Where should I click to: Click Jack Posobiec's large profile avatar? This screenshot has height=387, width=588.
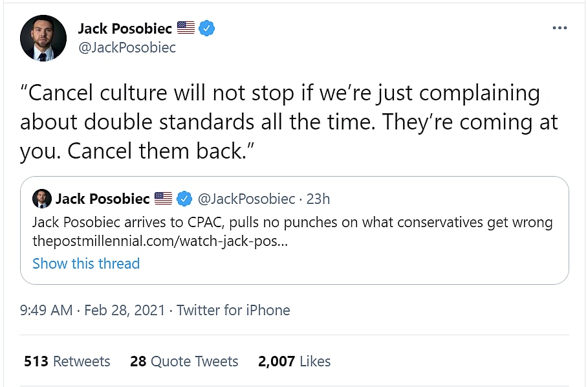click(x=43, y=38)
